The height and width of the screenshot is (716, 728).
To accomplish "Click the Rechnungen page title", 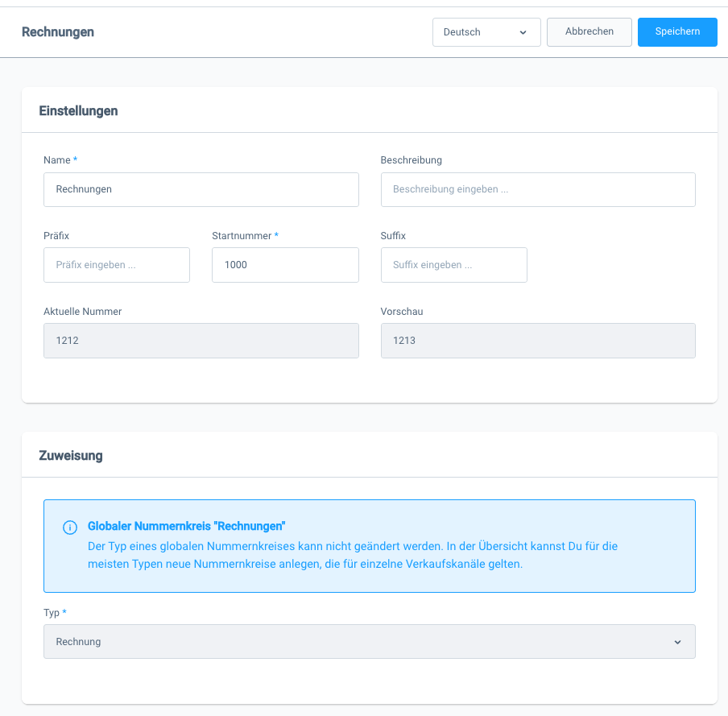I will tap(58, 32).
